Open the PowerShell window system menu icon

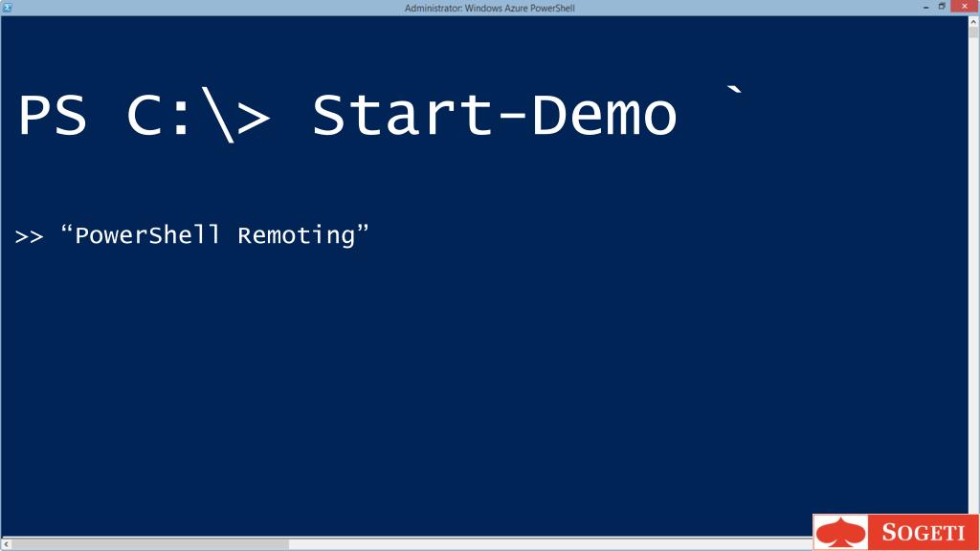click(x=7, y=8)
